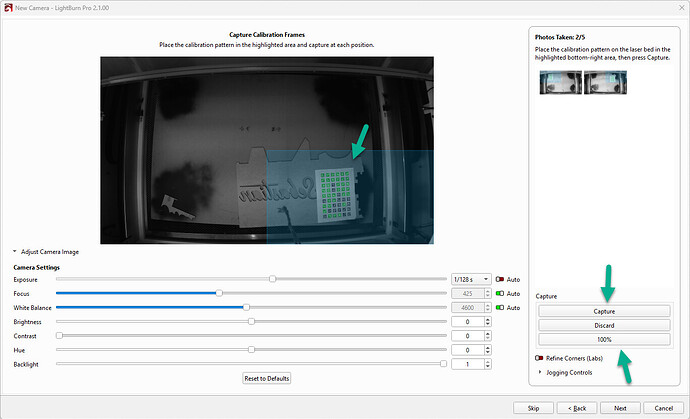Expand the Jogging Controls section
The width and height of the screenshot is (690, 419).
540,372
